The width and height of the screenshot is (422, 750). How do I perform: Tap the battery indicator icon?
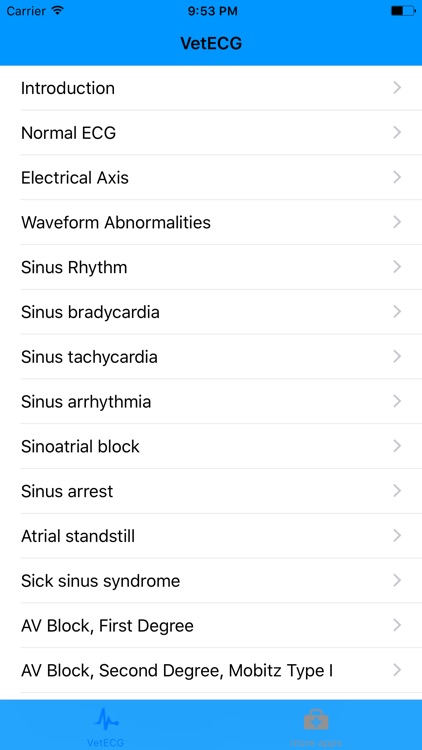tap(403, 11)
